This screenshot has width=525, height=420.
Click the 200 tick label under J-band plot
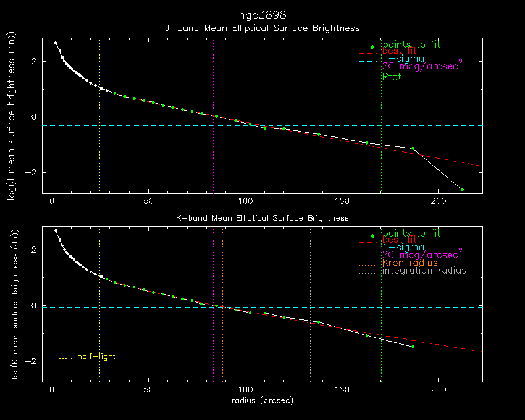click(x=439, y=201)
